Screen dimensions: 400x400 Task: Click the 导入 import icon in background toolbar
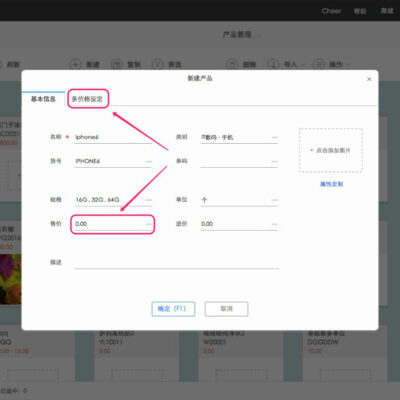pos(273,64)
